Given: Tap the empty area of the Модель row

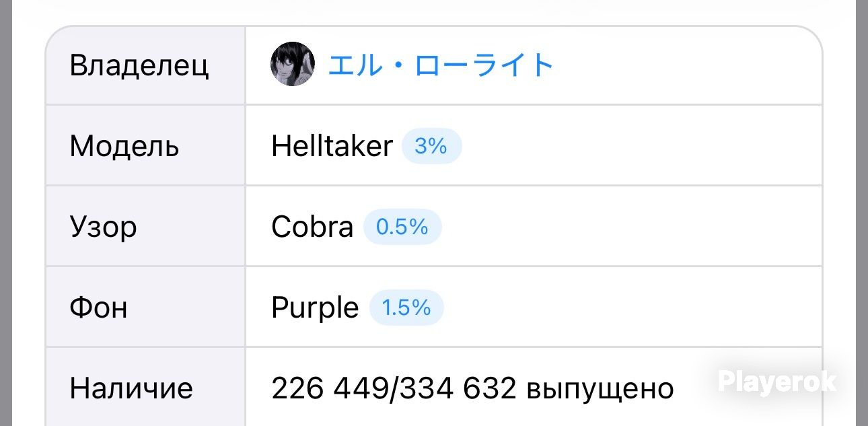Looking at the screenshot, I should pos(639,146).
